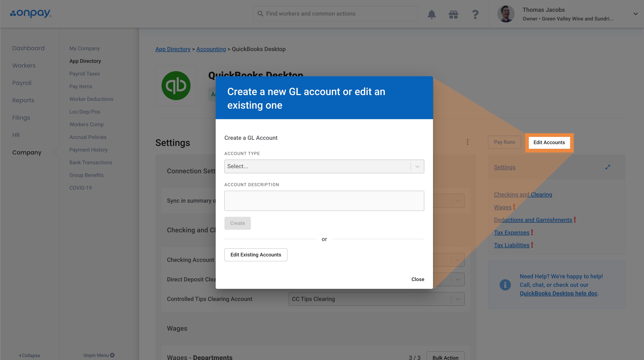Click the Unpin Menu control

[x=99, y=355]
